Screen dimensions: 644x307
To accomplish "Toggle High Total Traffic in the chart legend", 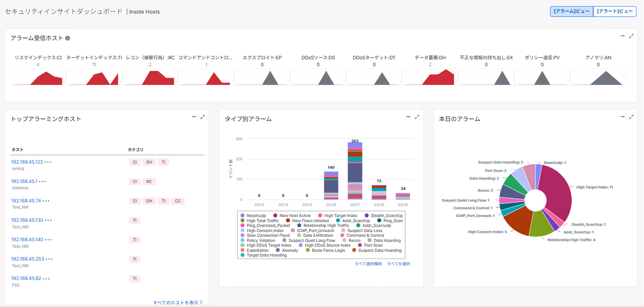I will (x=260, y=221).
